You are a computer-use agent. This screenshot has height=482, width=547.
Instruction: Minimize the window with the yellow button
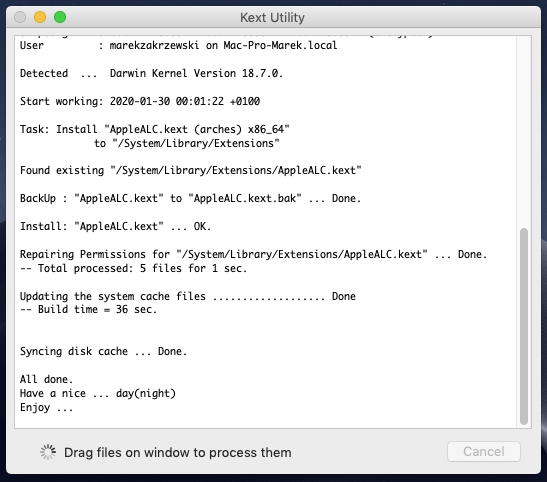click(40, 17)
